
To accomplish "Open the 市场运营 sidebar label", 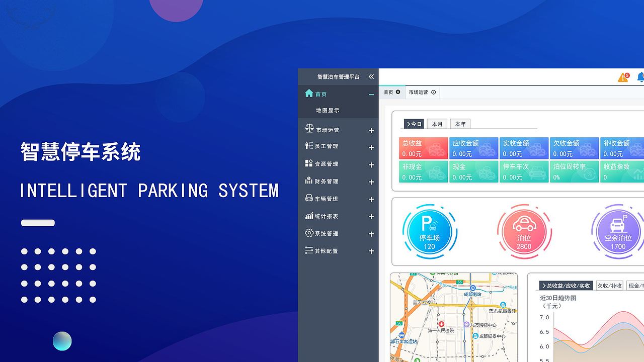I will point(328,130).
